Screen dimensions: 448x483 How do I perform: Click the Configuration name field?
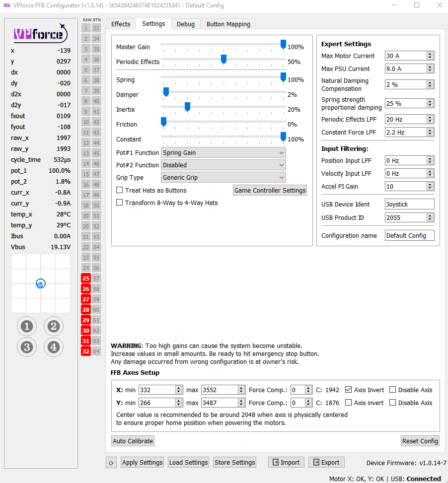(409, 235)
